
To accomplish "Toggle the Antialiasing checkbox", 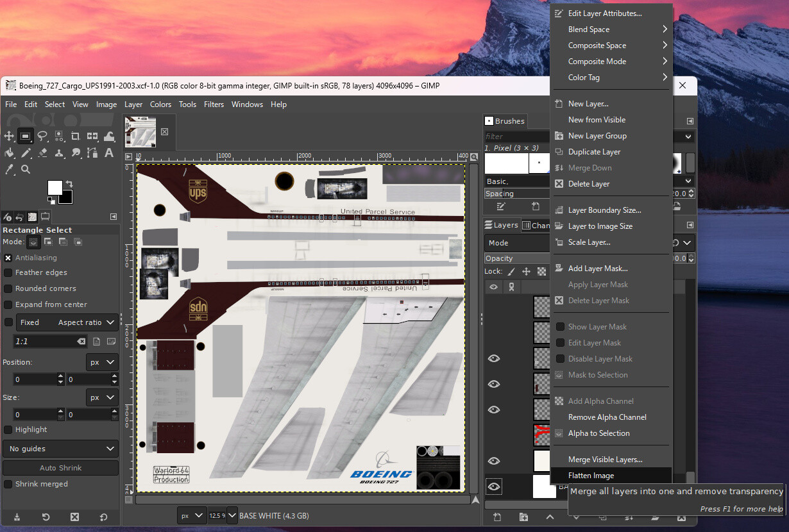I will point(8,258).
